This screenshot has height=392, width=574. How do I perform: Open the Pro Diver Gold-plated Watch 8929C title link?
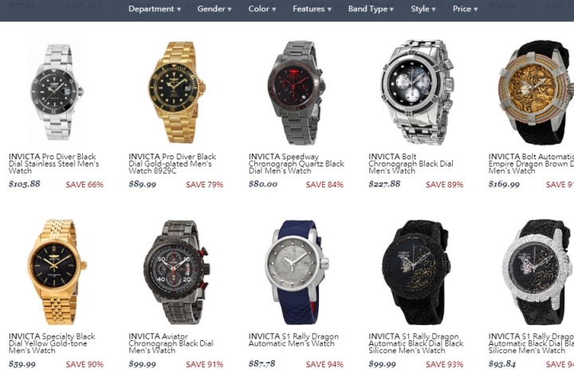pos(172,163)
